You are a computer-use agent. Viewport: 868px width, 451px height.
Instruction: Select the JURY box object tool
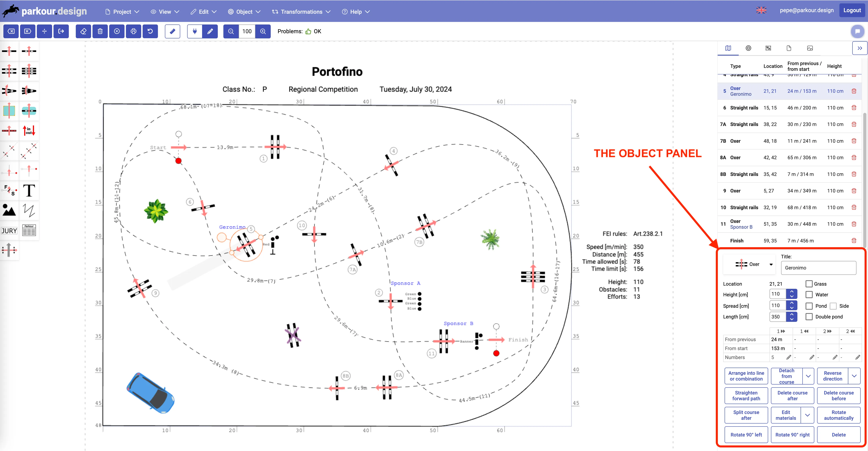9,230
